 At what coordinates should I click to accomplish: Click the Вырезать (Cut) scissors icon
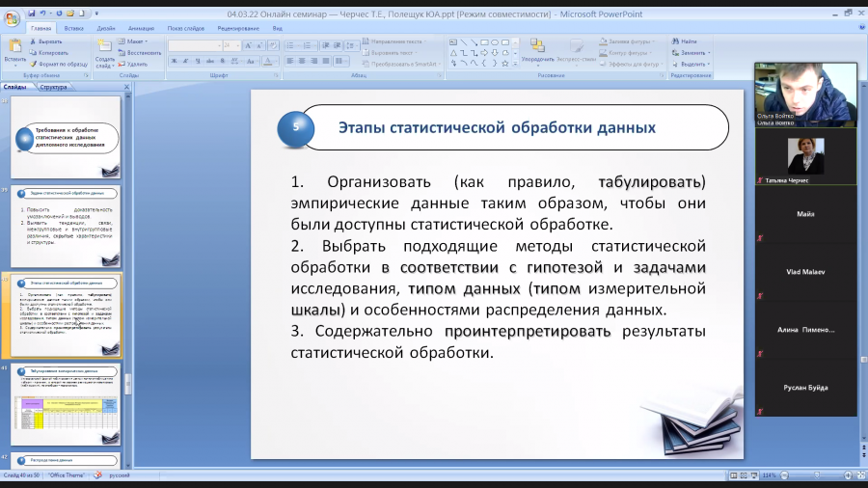(x=33, y=41)
